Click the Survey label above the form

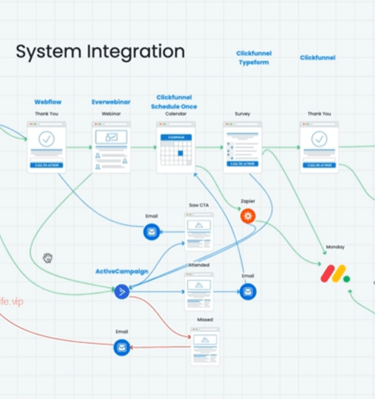242,114
